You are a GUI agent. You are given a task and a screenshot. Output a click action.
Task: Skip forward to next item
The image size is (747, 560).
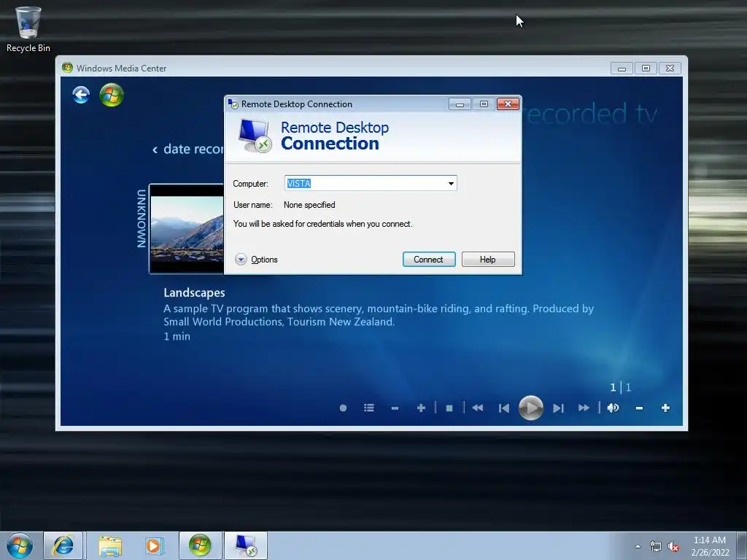coord(558,408)
